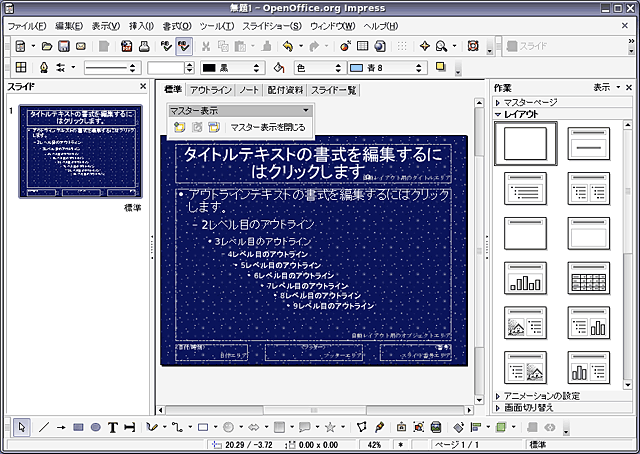Click マスター表示を閉じる button
Viewport: 640px width, 454px height.
268,127
